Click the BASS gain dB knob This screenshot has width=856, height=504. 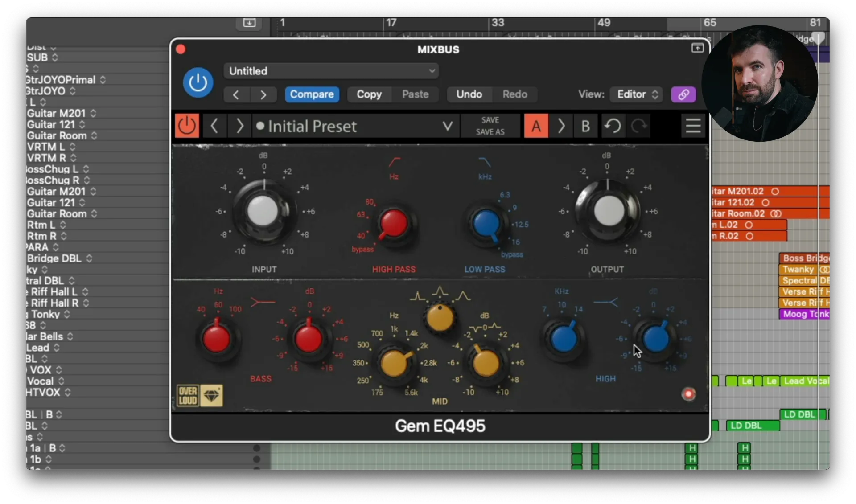(x=309, y=338)
